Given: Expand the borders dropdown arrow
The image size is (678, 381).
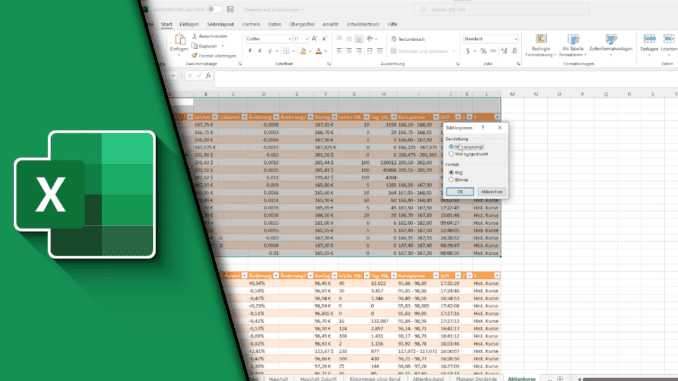Looking at the screenshot, I should tap(293, 51).
